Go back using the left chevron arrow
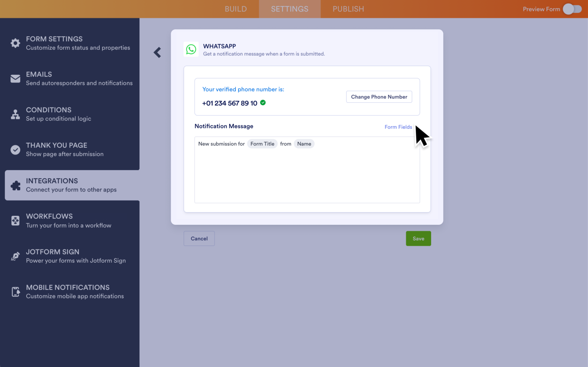Image resolution: width=588 pixels, height=367 pixels. tap(157, 52)
